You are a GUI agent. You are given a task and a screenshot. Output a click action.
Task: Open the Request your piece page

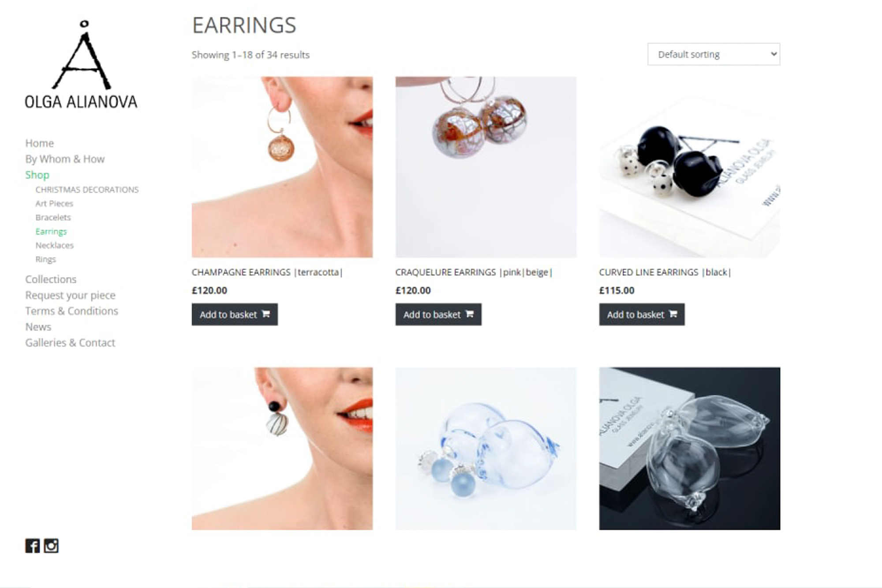(x=70, y=295)
